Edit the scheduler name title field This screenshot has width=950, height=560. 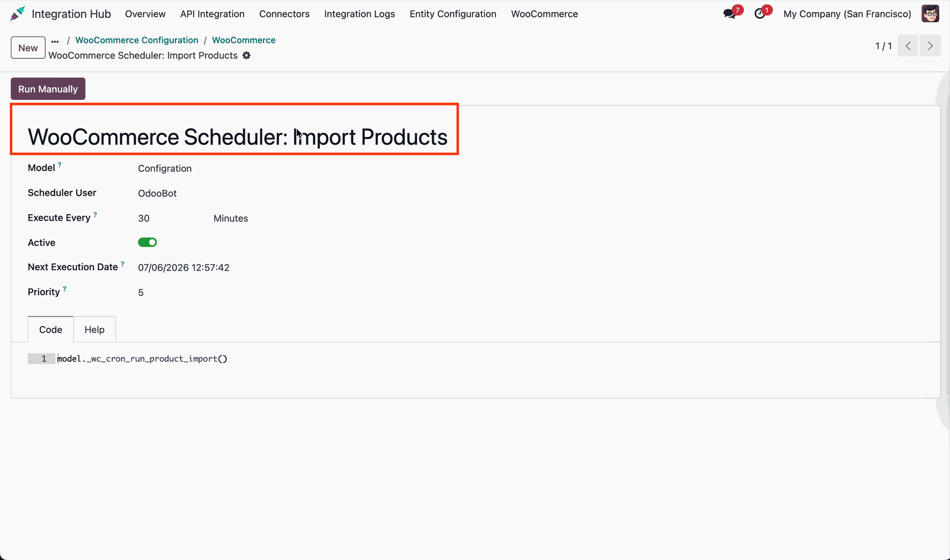[x=237, y=137]
